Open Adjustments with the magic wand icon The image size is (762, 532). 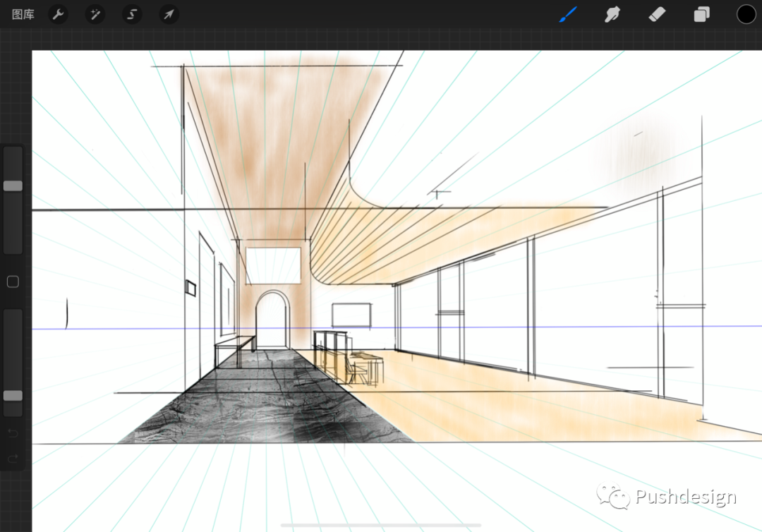(95, 14)
